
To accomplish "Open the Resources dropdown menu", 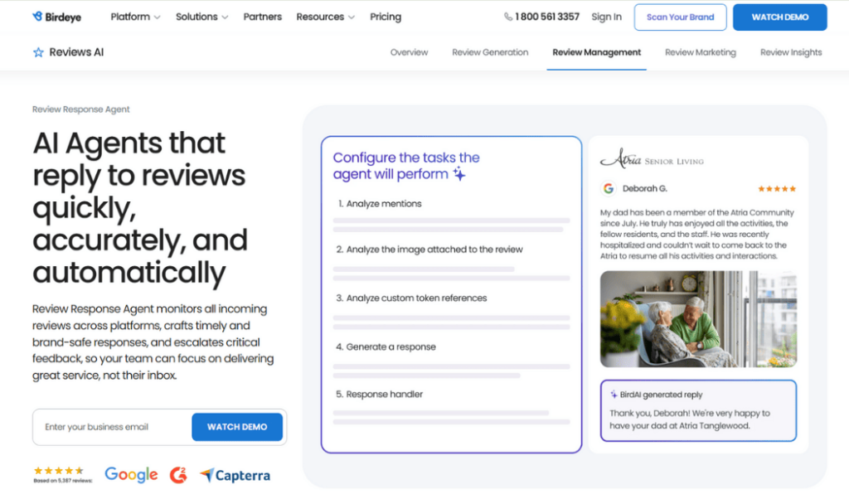I will (326, 17).
